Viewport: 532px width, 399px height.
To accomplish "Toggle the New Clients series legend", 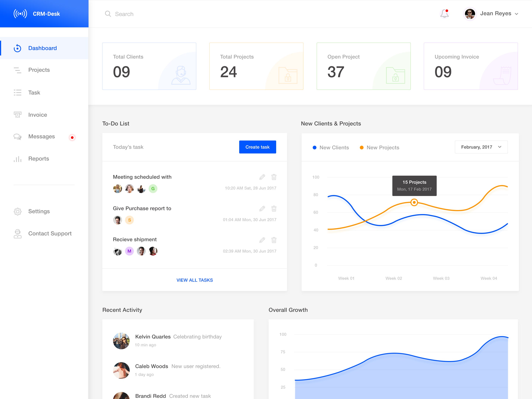I will pos(331,147).
